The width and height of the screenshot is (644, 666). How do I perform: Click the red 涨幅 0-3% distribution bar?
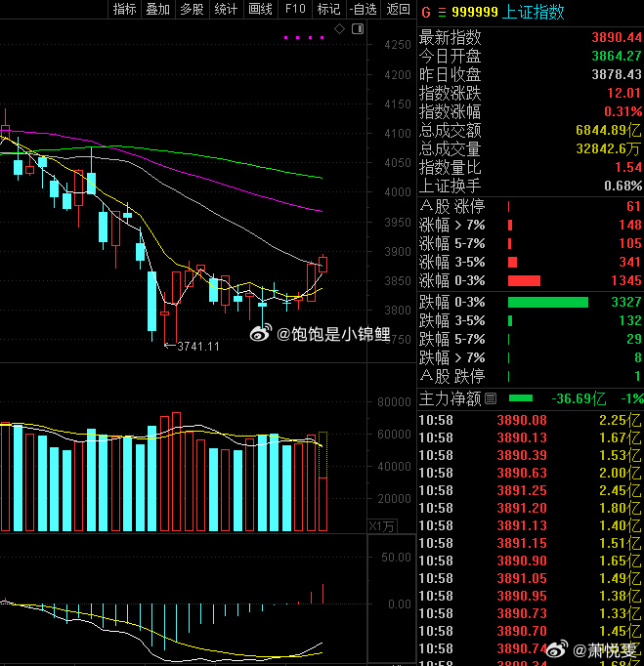pyautogui.click(x=524, y=280)
